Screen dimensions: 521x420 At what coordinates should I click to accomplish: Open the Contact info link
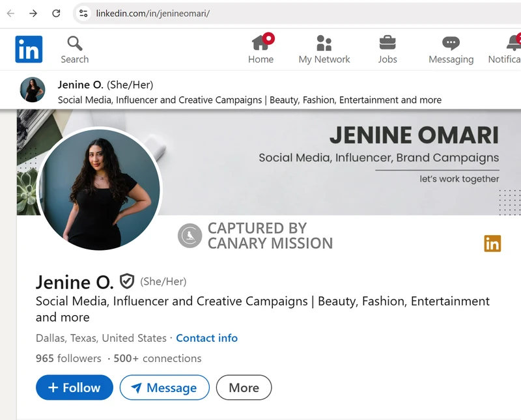click(x=206, y=338)
